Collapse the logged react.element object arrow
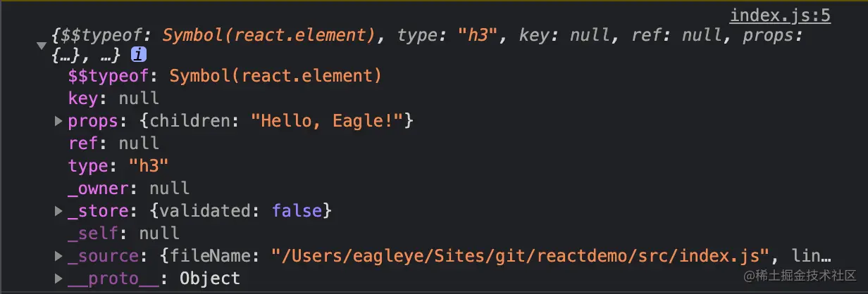 41,46
